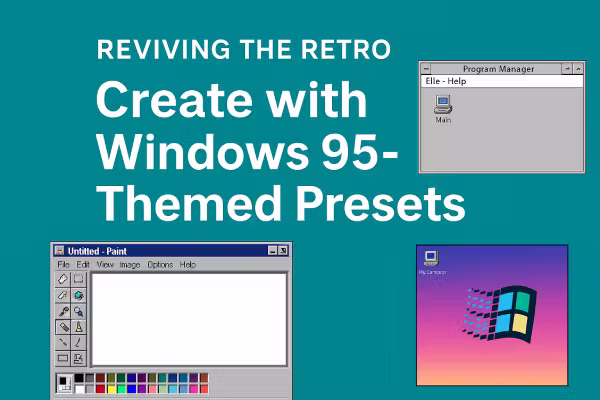Select the magnifier zoom tool in Paint
The width and height of the screenshot is (600, 400).
tap(78, 311)
